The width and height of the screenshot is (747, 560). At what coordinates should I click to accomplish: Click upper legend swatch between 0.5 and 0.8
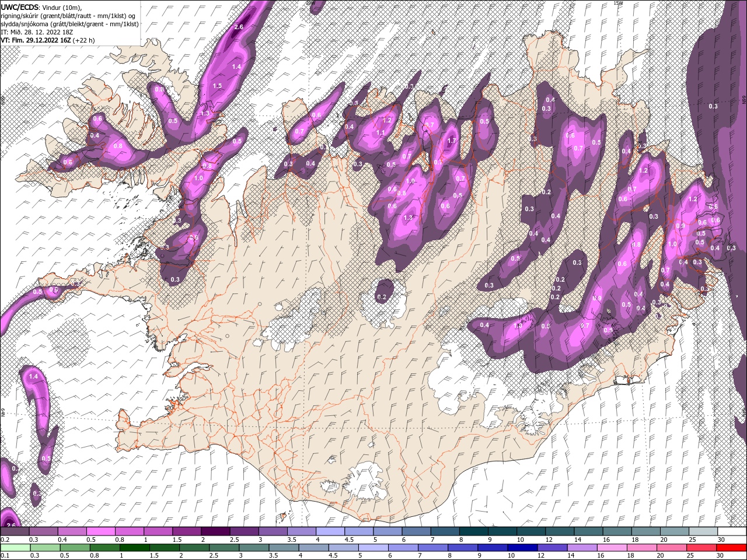100,531
